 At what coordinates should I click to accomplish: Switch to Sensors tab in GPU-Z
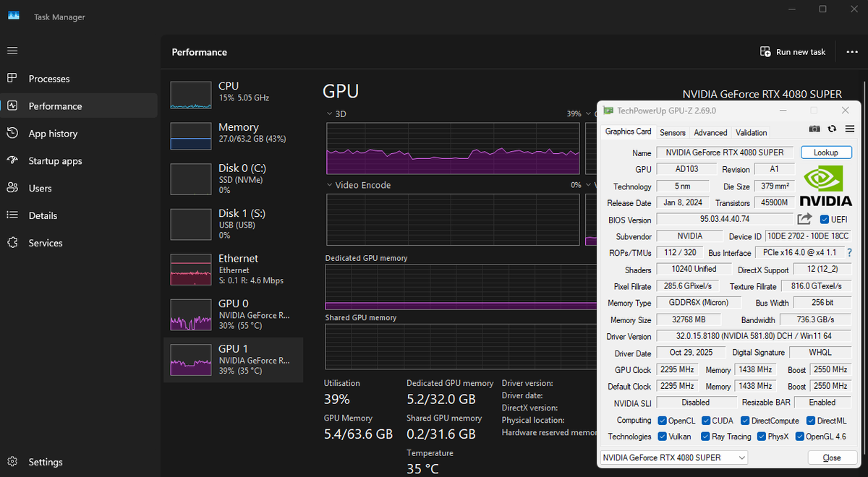pyautogui.click(x=673, y=132)
